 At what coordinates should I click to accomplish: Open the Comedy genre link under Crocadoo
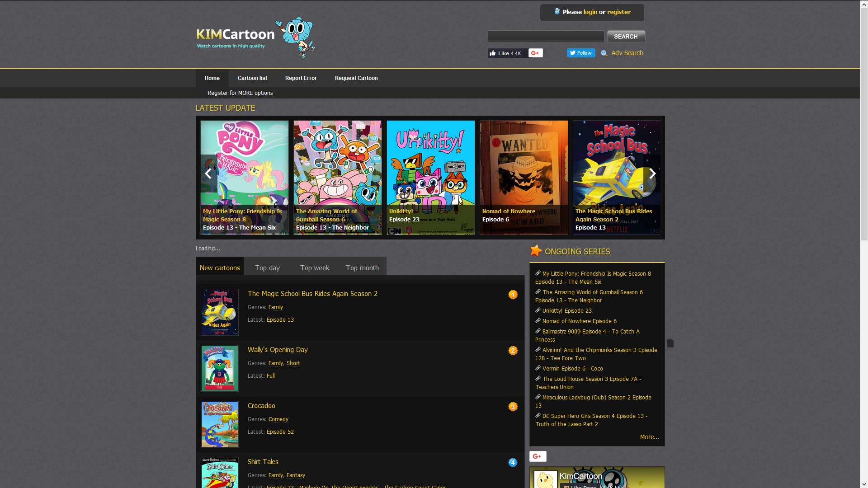(278, 419)
